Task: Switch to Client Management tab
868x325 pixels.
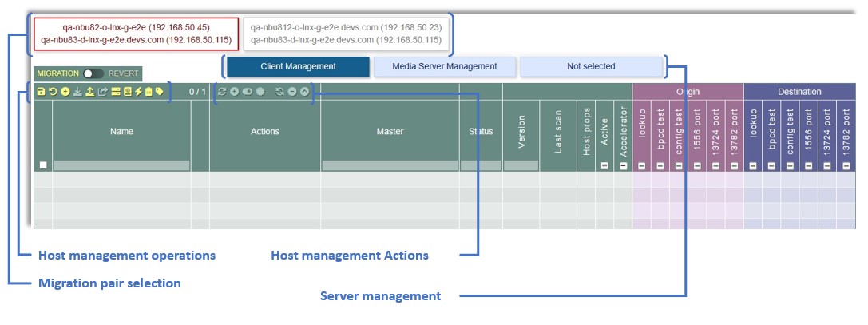Action: tap(298, 67)
